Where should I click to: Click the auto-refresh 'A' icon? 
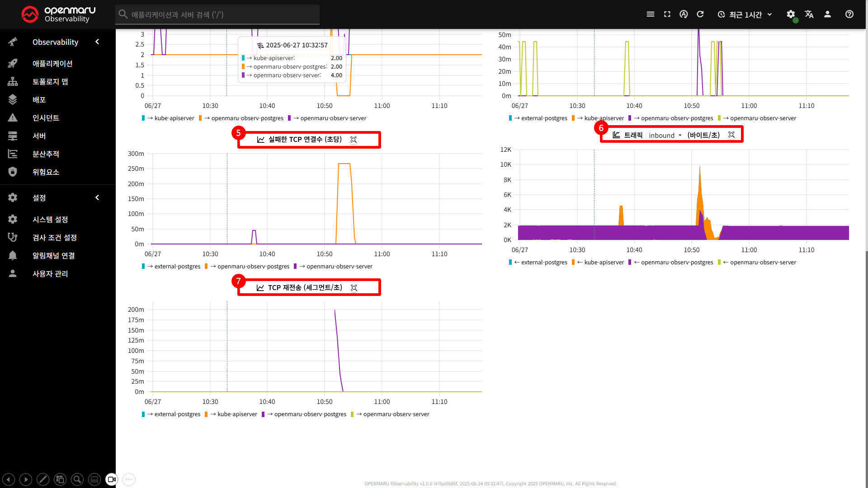point(684,14)
